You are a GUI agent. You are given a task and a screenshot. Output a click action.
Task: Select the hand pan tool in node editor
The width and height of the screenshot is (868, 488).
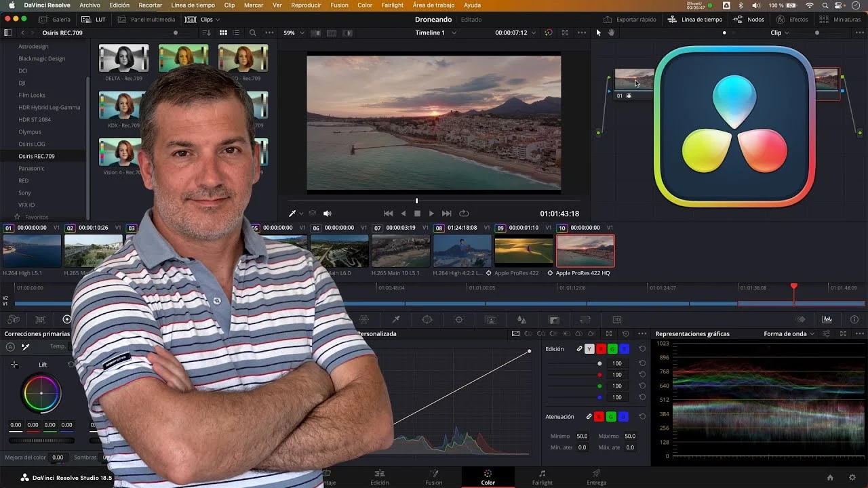click(x=611, y=33)
